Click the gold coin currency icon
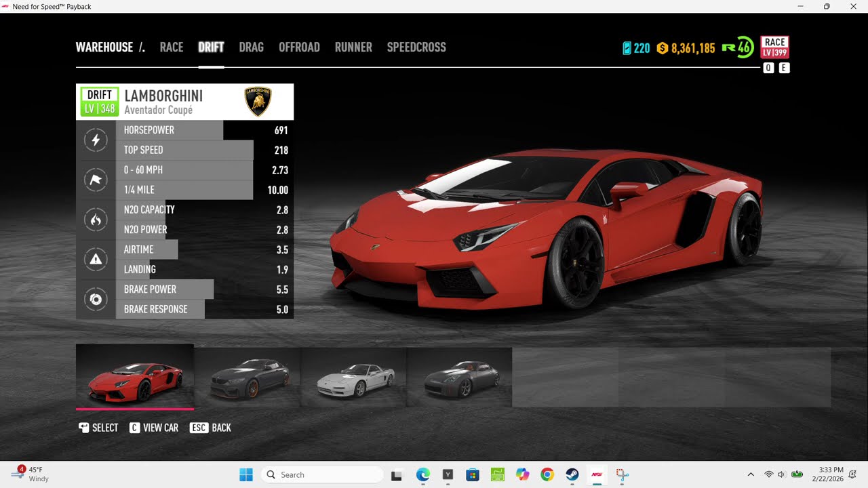 (x=663, y=48)
